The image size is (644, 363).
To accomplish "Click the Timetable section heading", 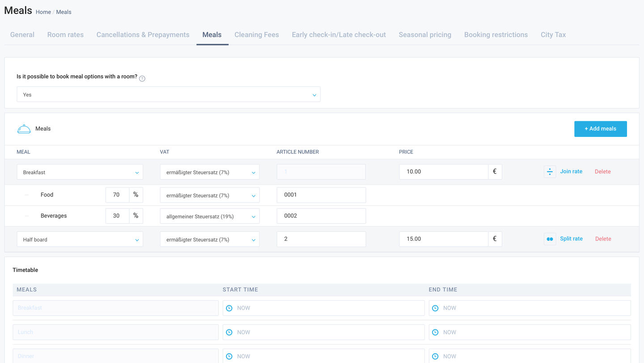I will coord(25,270).
